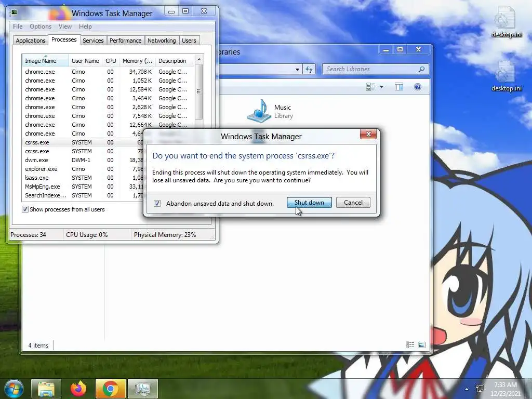This screenshot has height=399, width=532.
Task: Switch to the Performance tab
Action: 125,41
